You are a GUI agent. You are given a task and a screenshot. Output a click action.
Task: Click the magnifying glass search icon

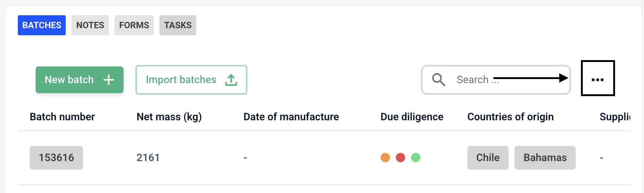(x=438, y=80)
